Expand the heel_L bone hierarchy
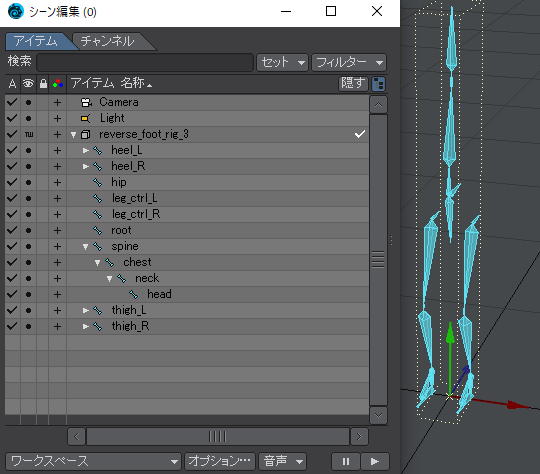The image size is (540, 474). (x=86, y=151)
